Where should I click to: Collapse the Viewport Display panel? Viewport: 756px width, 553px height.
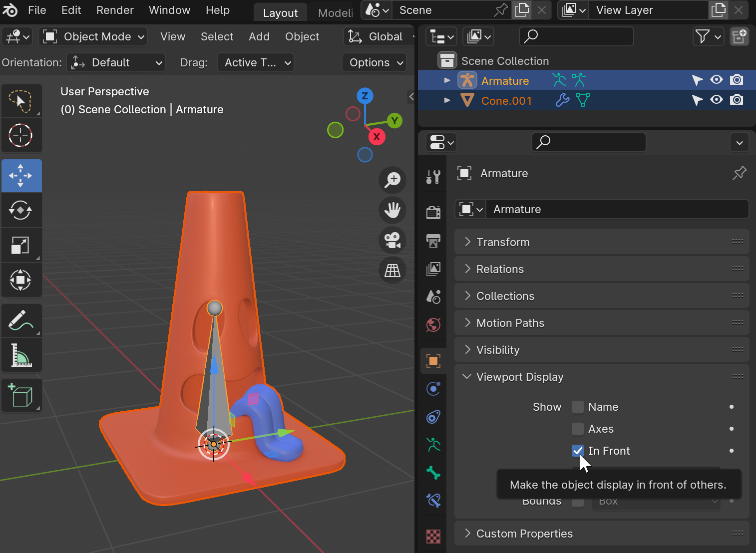(602, 377)
